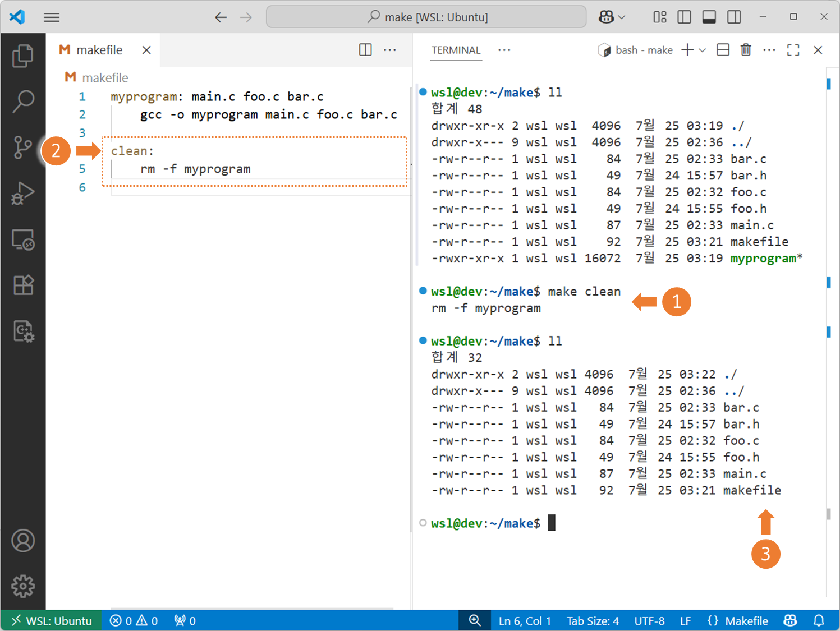840x631 pixels.
Task: Change Tab Size: 4 setting
Action: click(593, 621)
